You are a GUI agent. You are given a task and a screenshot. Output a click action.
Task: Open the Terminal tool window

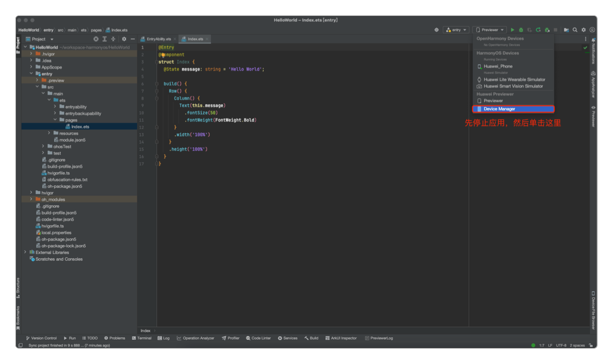142,338
